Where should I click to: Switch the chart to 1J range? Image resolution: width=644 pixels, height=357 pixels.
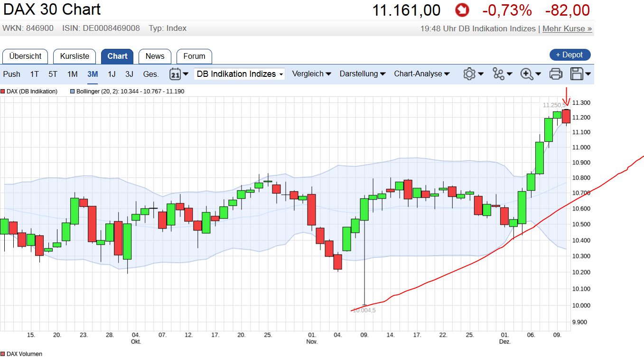click(x=112, y=74)
